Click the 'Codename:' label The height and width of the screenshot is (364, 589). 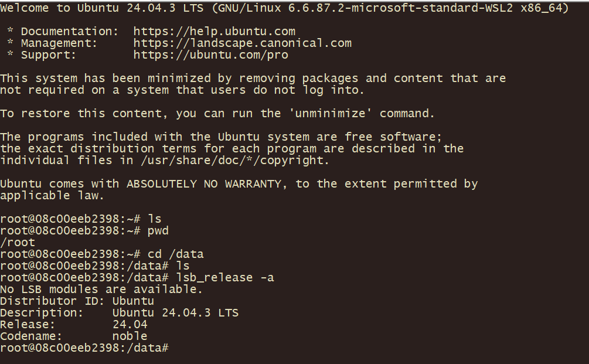point(32,336)
